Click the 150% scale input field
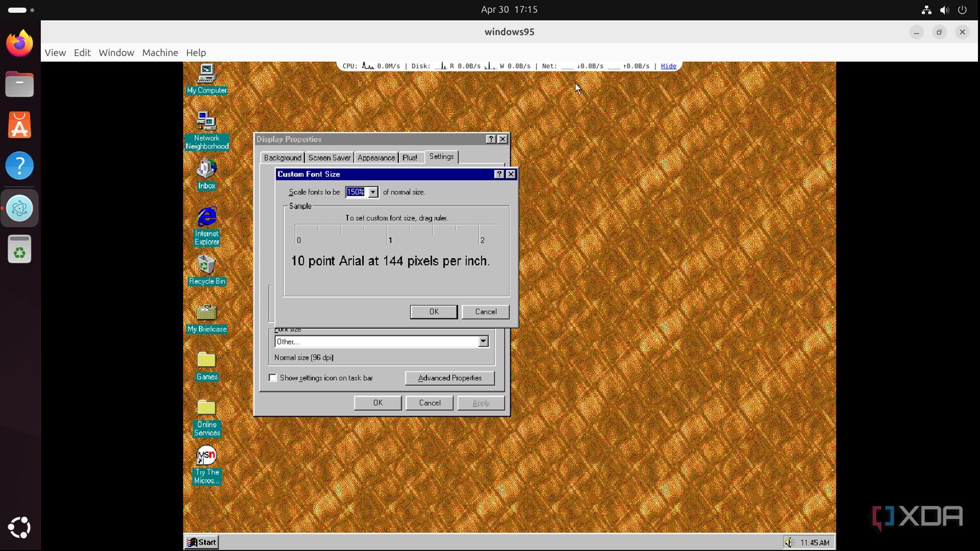Viewport: 980px width, 551px height. (x=356, y=192)
